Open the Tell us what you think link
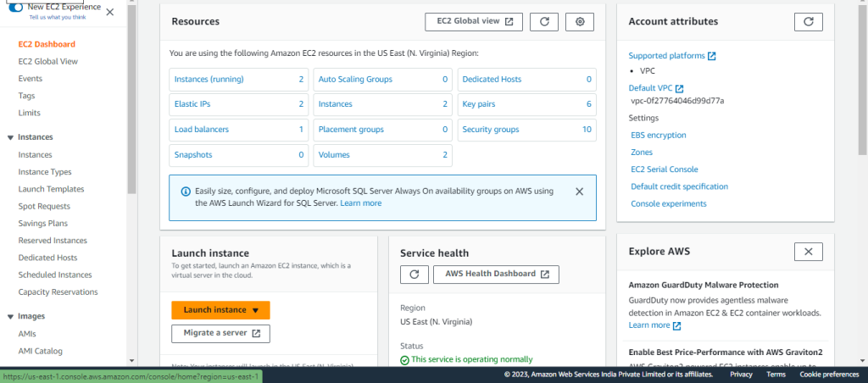 pyautogui.click(x=58, y=17)
